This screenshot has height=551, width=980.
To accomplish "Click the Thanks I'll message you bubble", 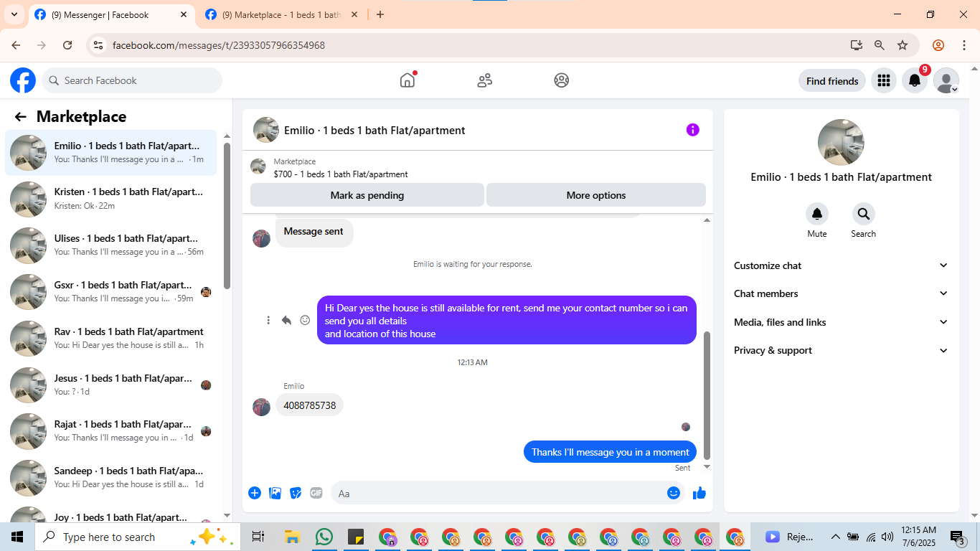I will [x=611, y=452].
